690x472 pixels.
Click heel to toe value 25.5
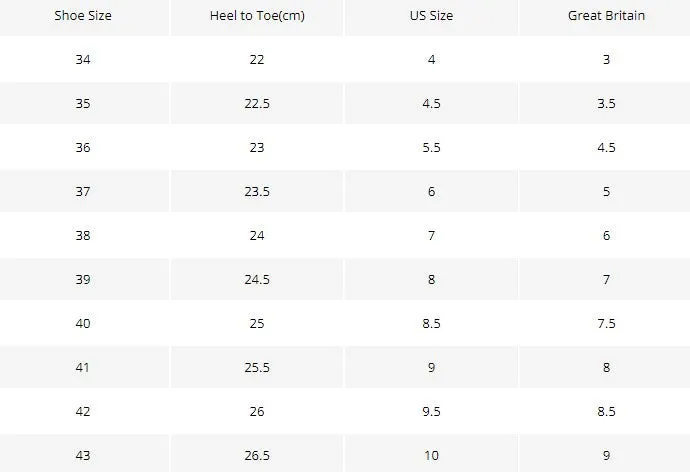click(x=257, y=367)
